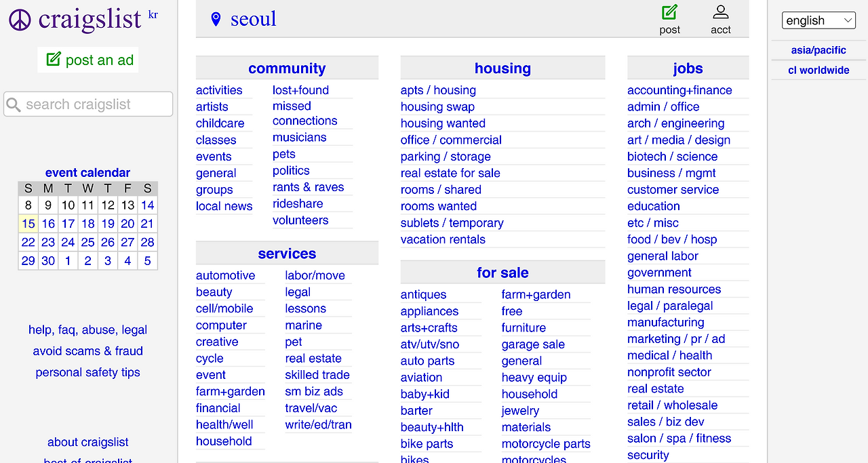The width and height of the screenshot is (868, 463).
Task: Open the community section header
Action: tap(287, 68)
